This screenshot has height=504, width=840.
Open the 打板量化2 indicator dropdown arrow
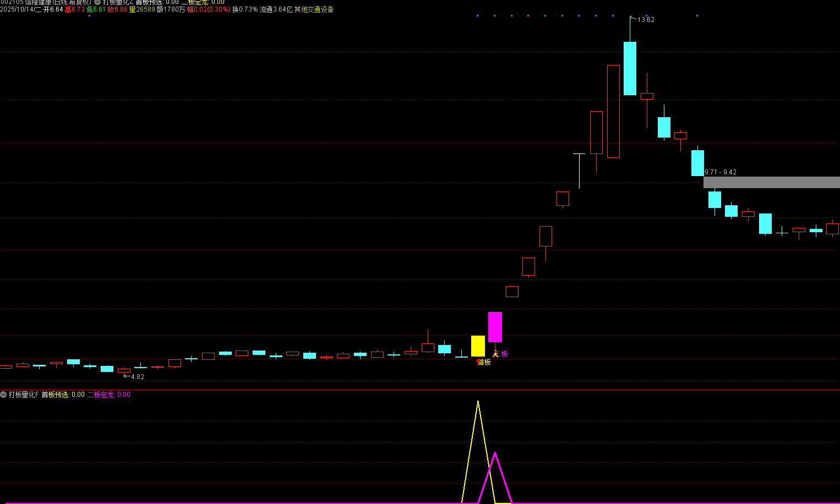tap(97, 2)
